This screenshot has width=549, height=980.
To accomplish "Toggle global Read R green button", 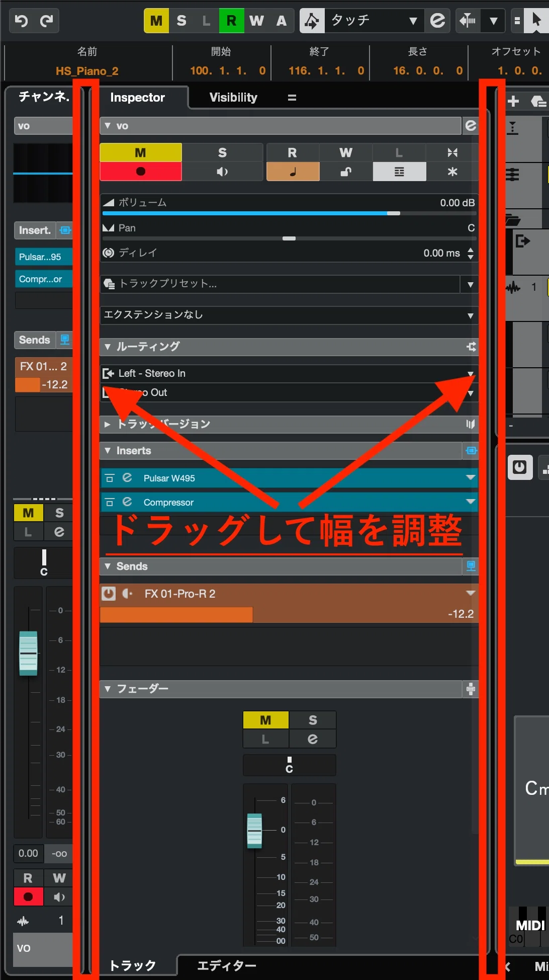I will coord(231,21).
